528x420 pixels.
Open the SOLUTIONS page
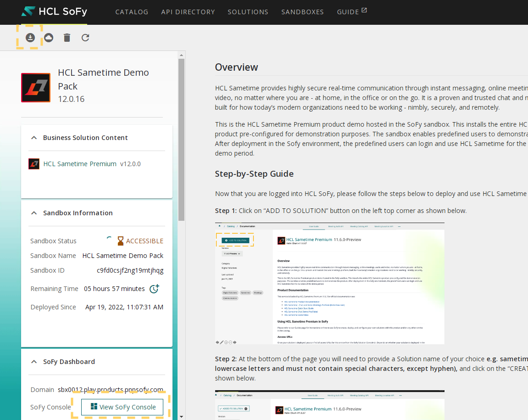(x=248, y=12)
